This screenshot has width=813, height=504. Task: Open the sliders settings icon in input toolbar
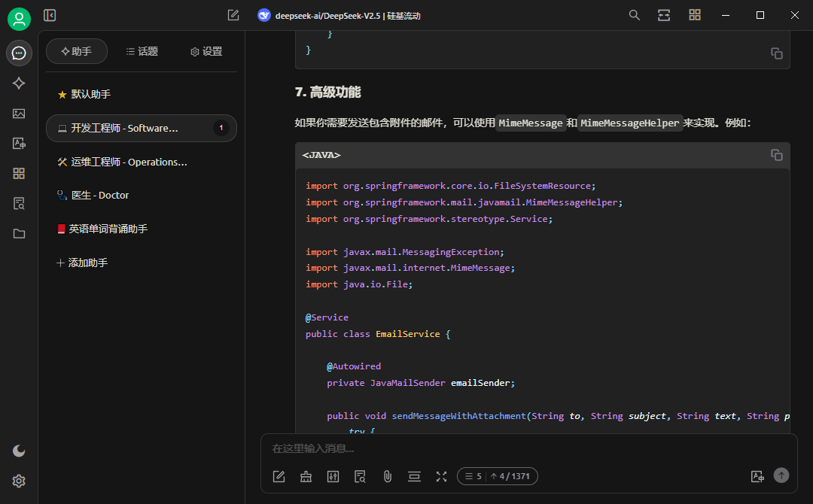coord(333,476)
